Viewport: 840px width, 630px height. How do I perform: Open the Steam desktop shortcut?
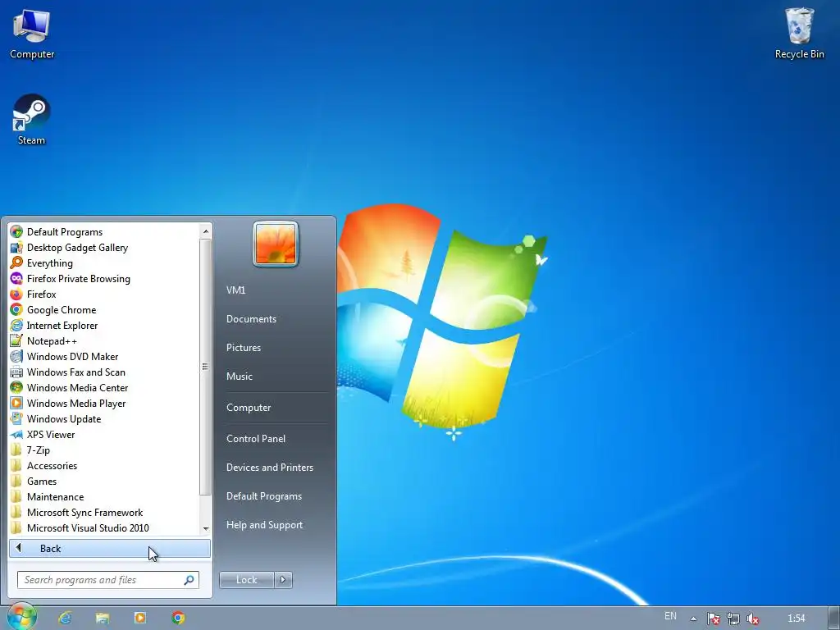31,120
